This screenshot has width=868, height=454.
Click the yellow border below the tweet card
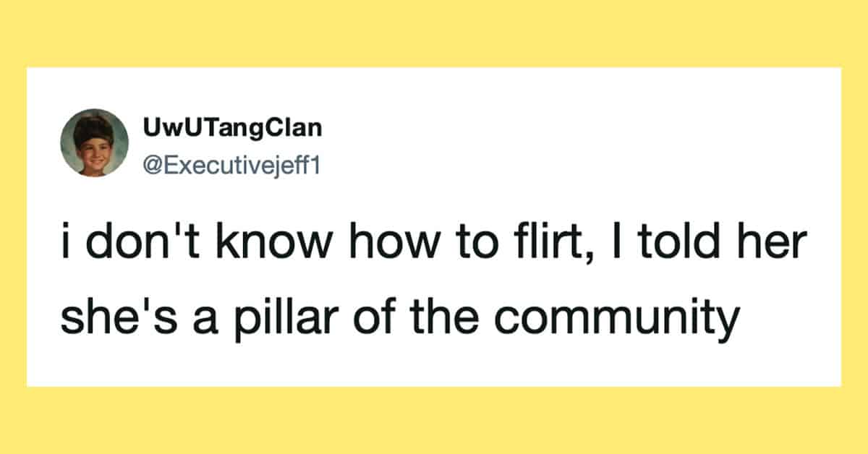[434, 421]
